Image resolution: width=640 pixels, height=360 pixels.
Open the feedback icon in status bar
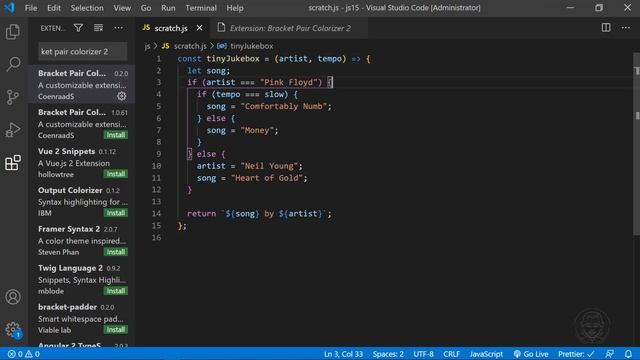click(x=610, y=354)
